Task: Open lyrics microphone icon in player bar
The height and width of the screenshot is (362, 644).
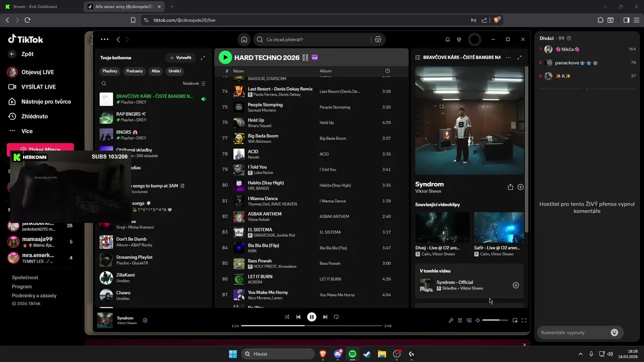Action: (x=451, y=320)
